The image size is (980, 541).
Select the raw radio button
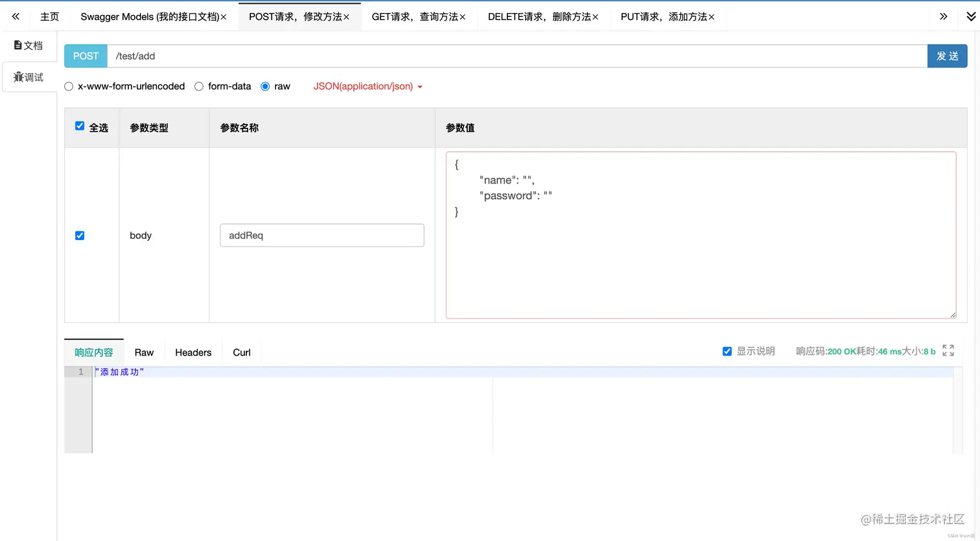point(264,86)
